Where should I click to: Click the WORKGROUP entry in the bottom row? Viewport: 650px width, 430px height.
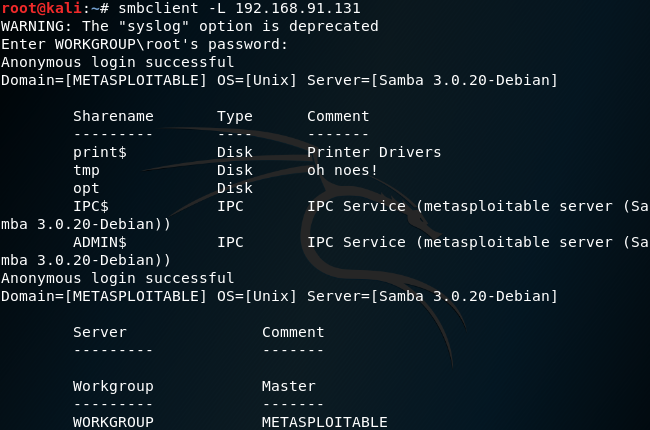click(x=113, y=423)
